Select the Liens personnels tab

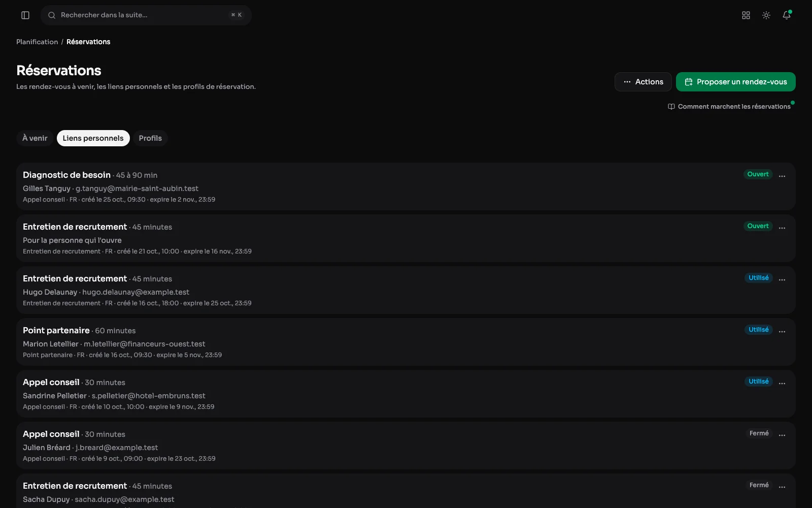coord(93,138)
